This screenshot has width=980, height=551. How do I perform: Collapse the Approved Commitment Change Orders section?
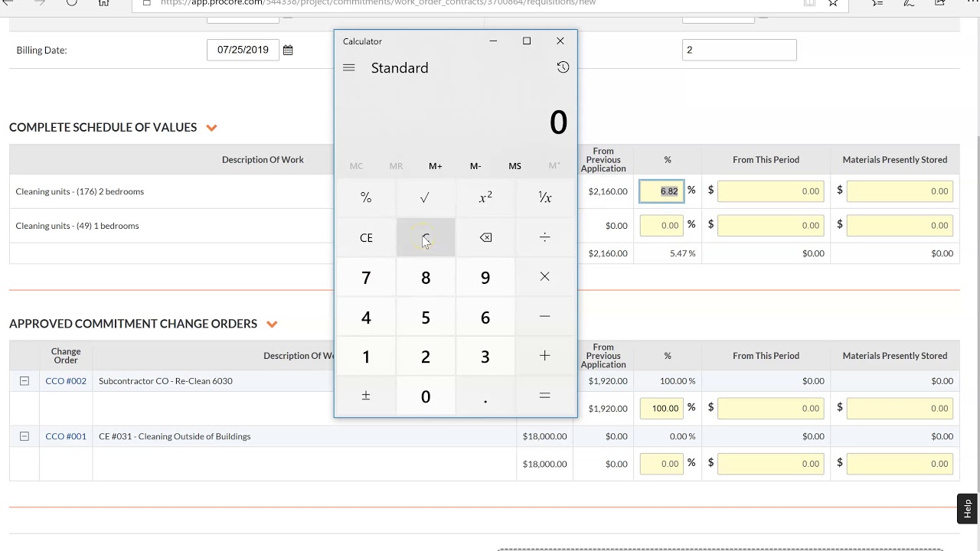[272, 324]
